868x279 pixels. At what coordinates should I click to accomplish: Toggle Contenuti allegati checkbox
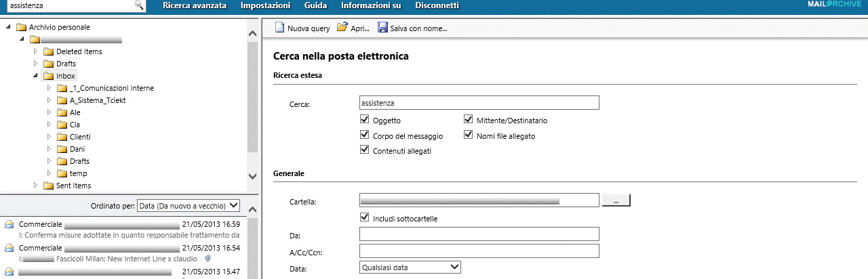(x=365, y=150)
